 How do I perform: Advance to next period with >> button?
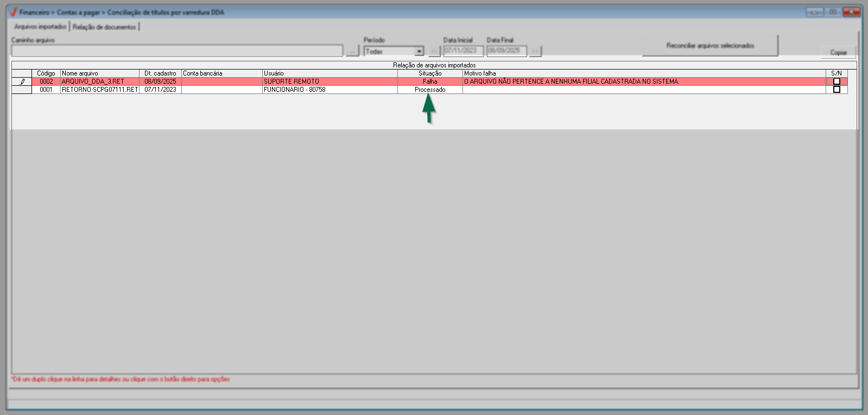(x=535, y=51)
